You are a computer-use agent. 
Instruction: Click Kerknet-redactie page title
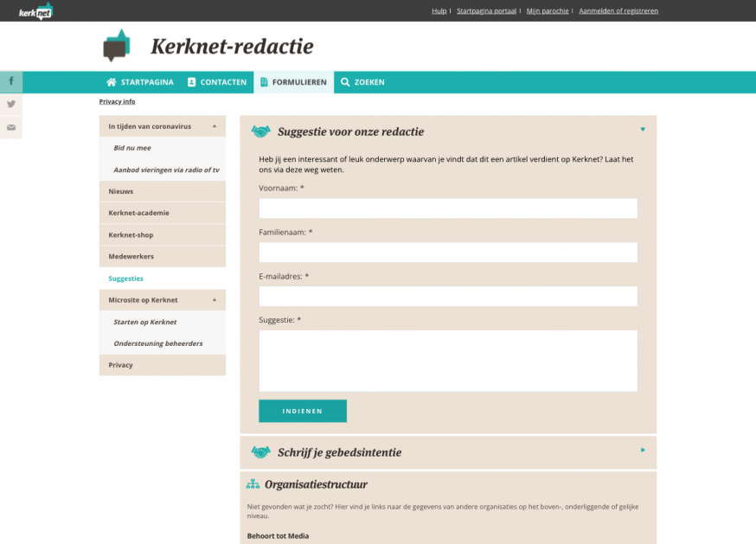pyautogui.click(x=232, y=47)
